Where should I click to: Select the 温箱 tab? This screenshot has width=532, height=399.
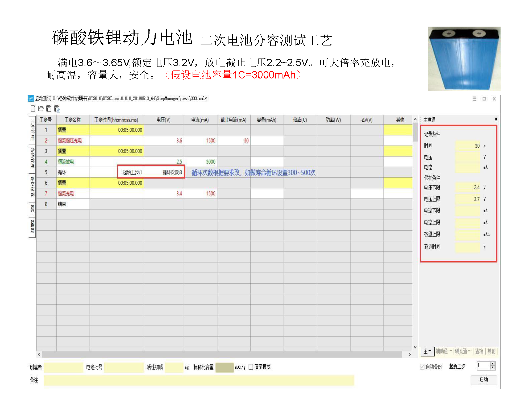pos(479,351)
